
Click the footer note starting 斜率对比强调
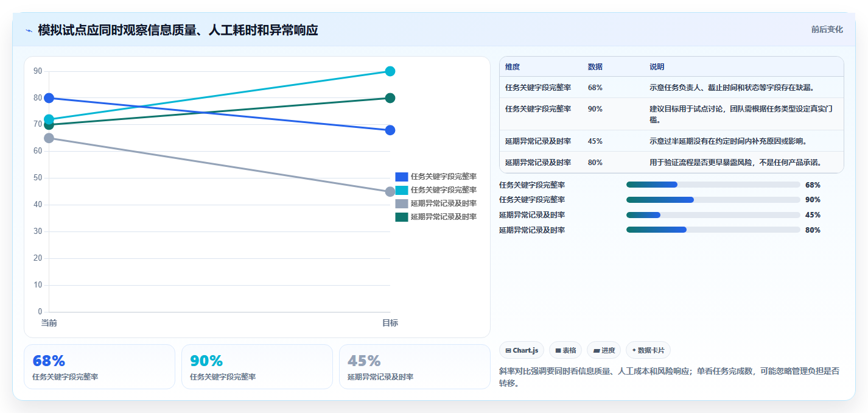(668, 377)
